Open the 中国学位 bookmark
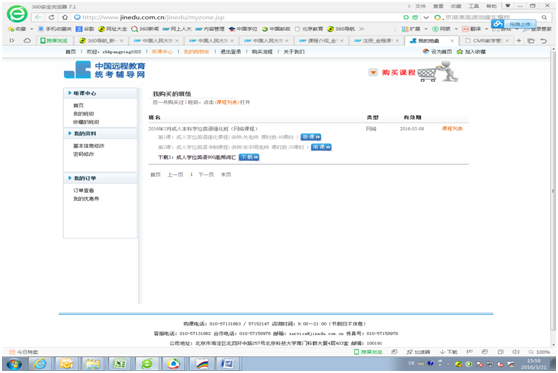This screenshot has width=558, height=373. click(243, 29)
